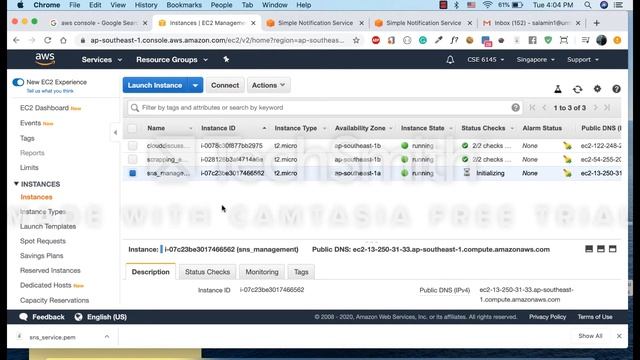Go to the last results page
Viewport: 640px width, 360px height.
(x=607, y=108)
